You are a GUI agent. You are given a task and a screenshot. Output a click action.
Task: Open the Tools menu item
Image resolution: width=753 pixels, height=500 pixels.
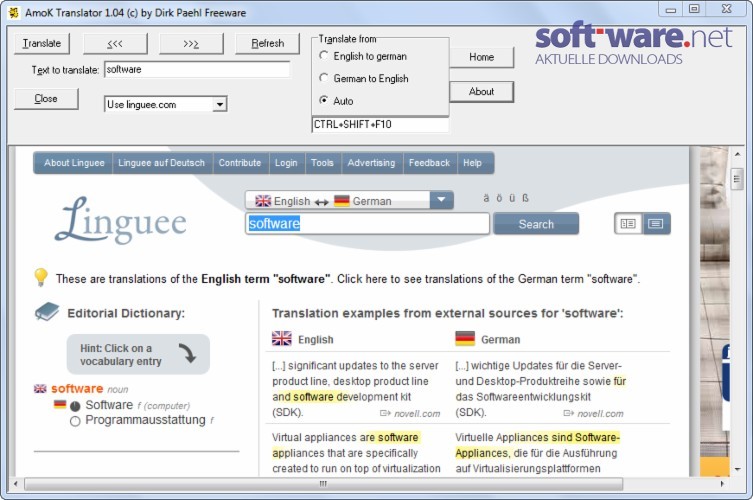point(322,163)
